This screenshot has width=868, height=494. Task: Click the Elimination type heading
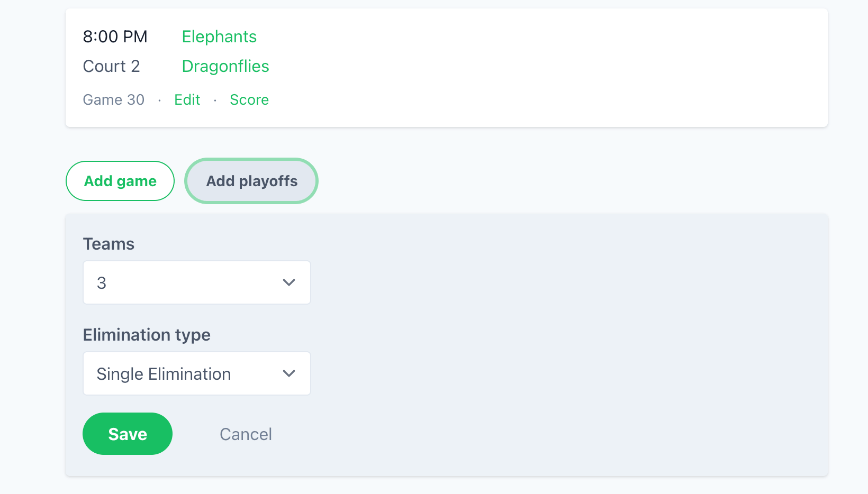[147, 334]
